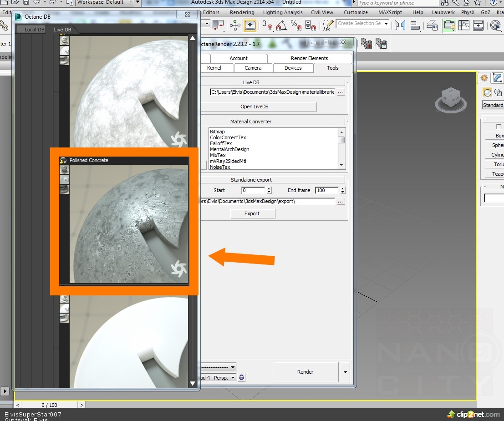This screenshot has height=421, width=504.
Task: Click the Save file icon
Action: click(x=26, y=2)
